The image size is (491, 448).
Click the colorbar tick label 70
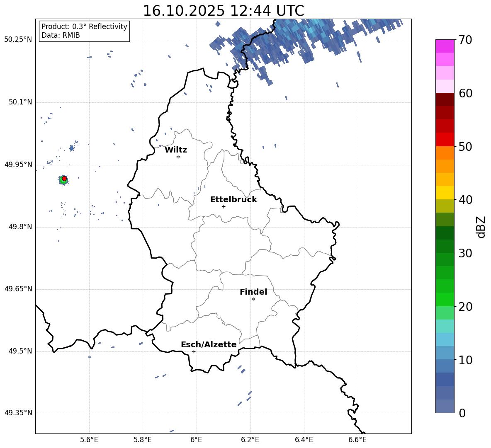pyautogui.click(x=465, y=40)
